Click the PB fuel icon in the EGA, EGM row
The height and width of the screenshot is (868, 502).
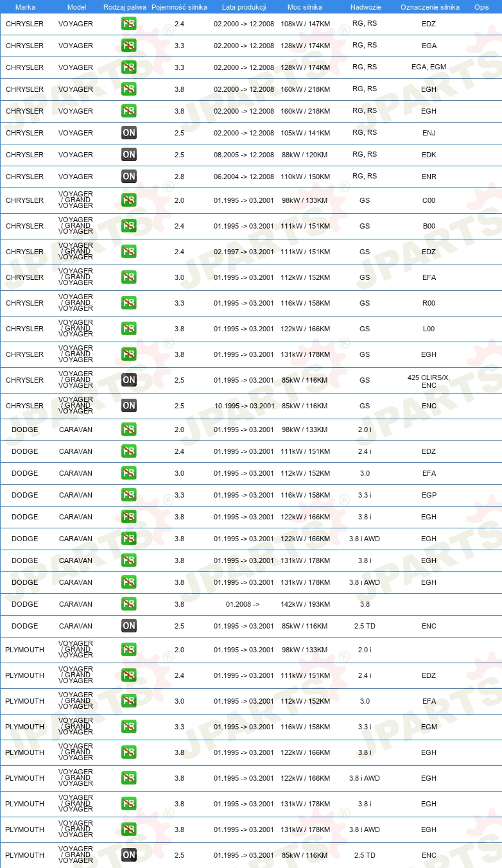[129, 67]
